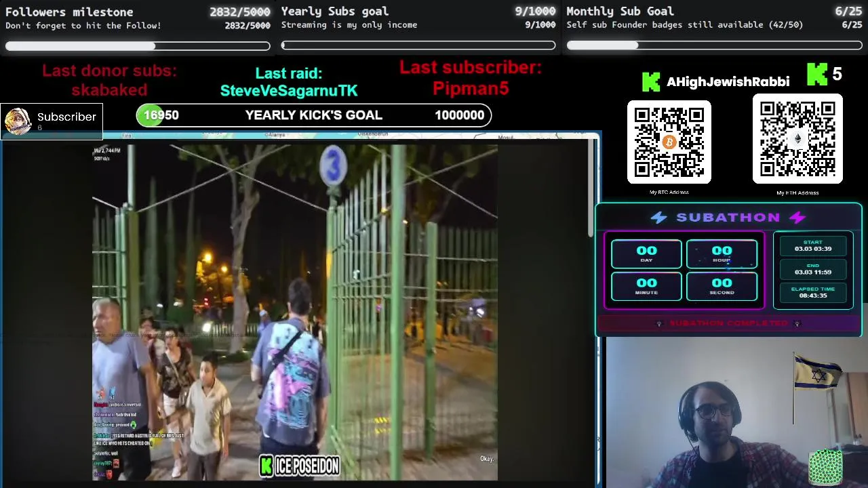Screen dimensions: 868x488
Task: Click the My BTC Address caption
Action: click(669, 192)
